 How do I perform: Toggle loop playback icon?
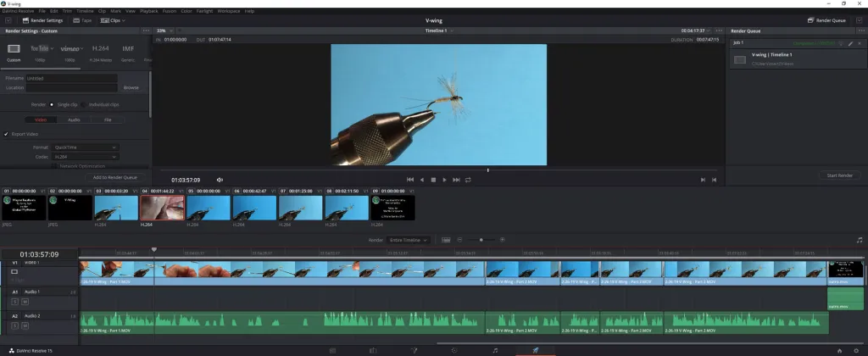[x=467, y=180]
